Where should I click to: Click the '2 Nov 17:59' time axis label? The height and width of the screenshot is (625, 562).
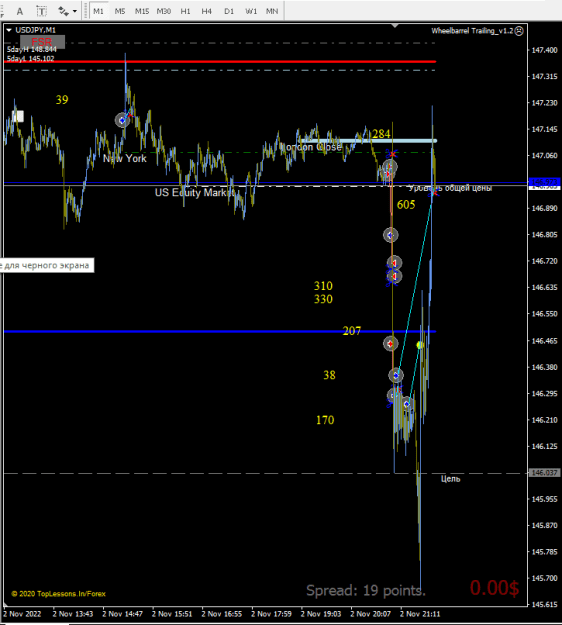271,614
